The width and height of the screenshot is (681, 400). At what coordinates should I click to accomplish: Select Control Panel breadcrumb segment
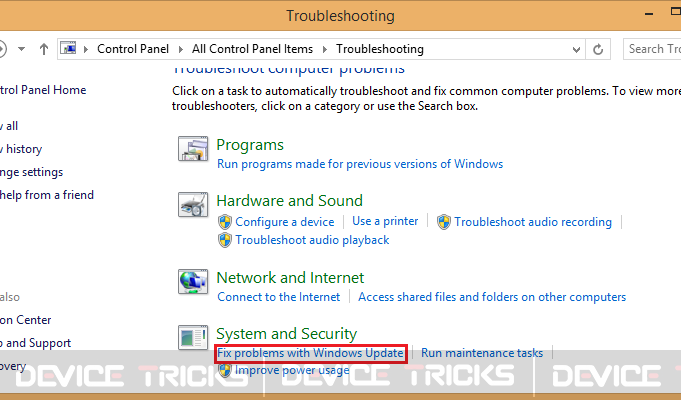coord(133,49)
